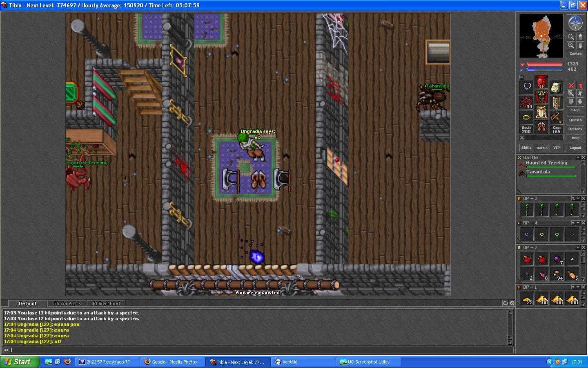Enable offensive full-attack fight mode
This screenshot has height=368, width=588.
pos(571,85)
